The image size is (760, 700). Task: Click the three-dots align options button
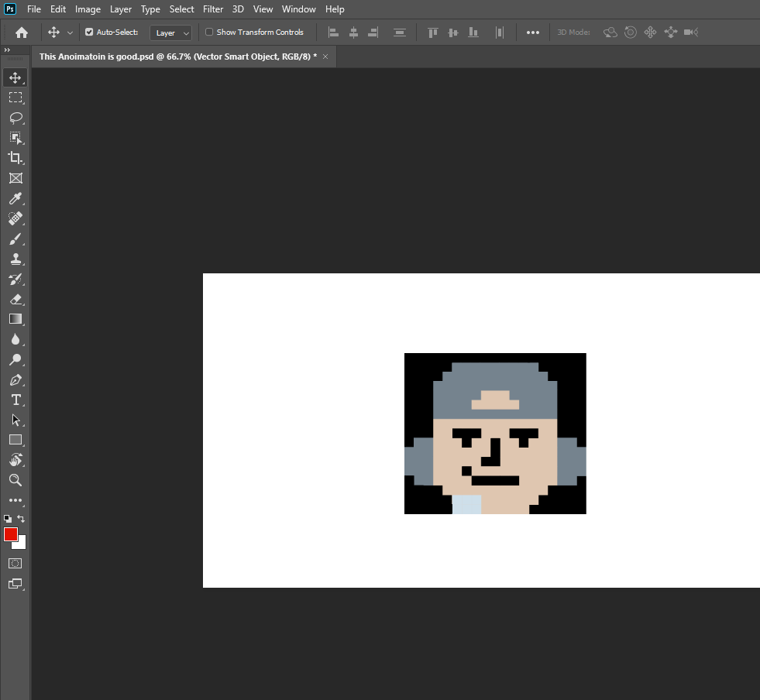[533, 33]
